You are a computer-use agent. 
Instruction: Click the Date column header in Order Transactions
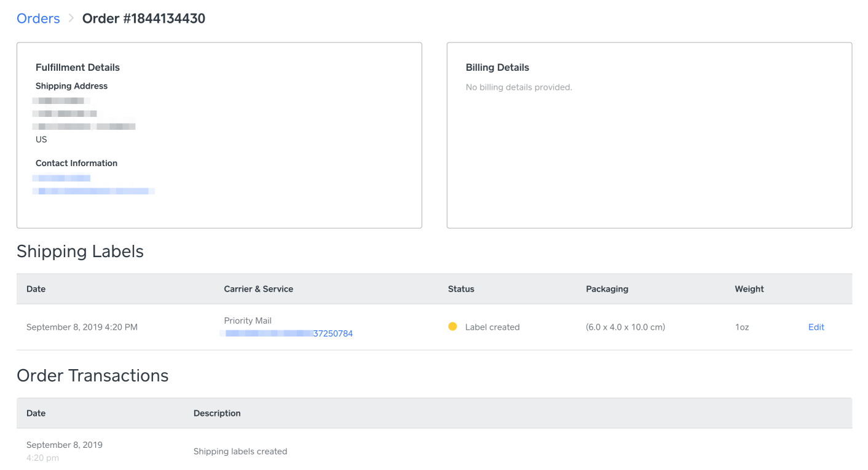click(36, 413)
